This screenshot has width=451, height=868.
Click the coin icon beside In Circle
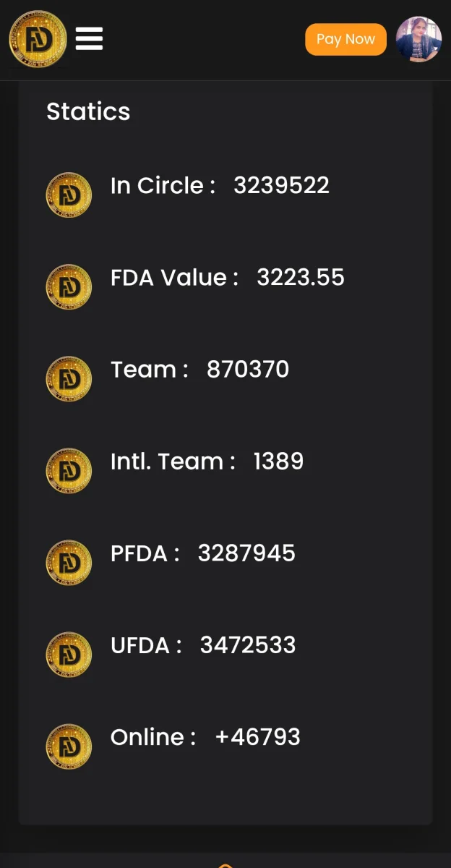click(69, 195)
